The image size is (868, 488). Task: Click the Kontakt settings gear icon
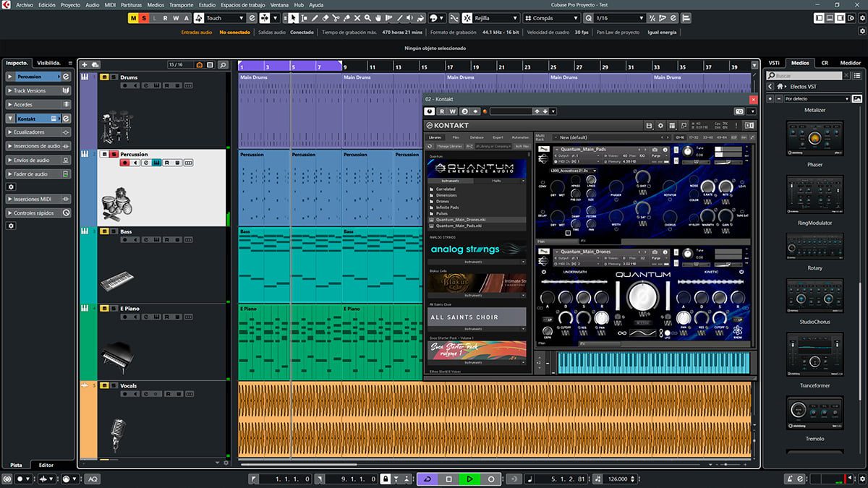(660, 126)
